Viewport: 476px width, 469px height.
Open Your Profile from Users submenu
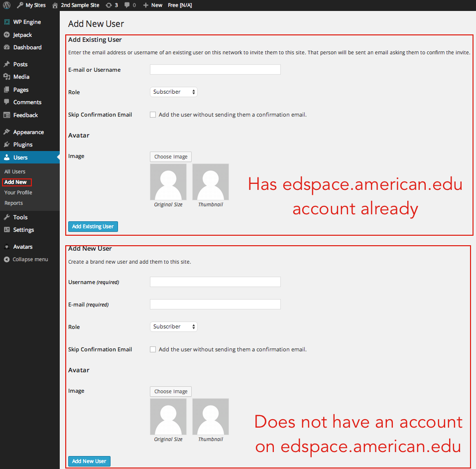18,192
